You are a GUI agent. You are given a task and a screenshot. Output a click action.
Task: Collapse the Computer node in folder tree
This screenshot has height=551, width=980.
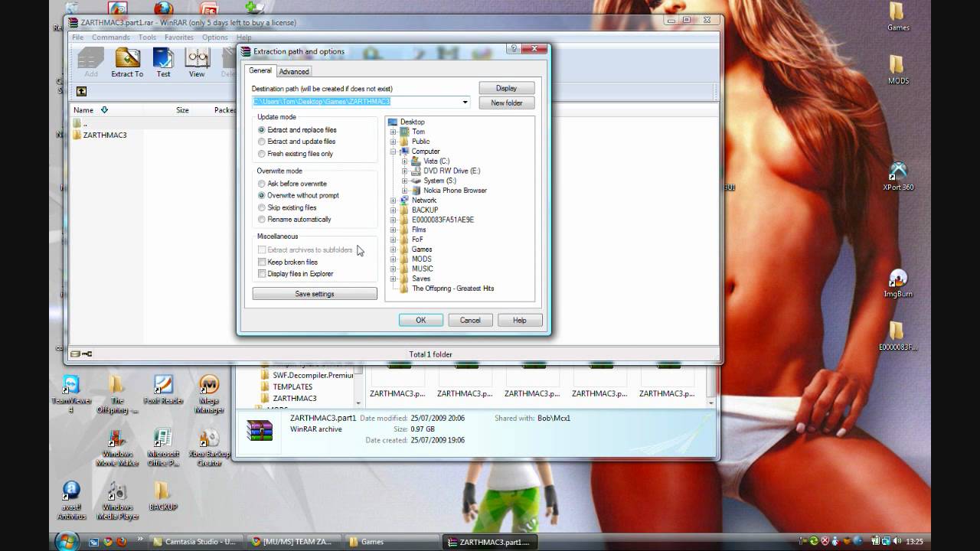tap(394, 152)
